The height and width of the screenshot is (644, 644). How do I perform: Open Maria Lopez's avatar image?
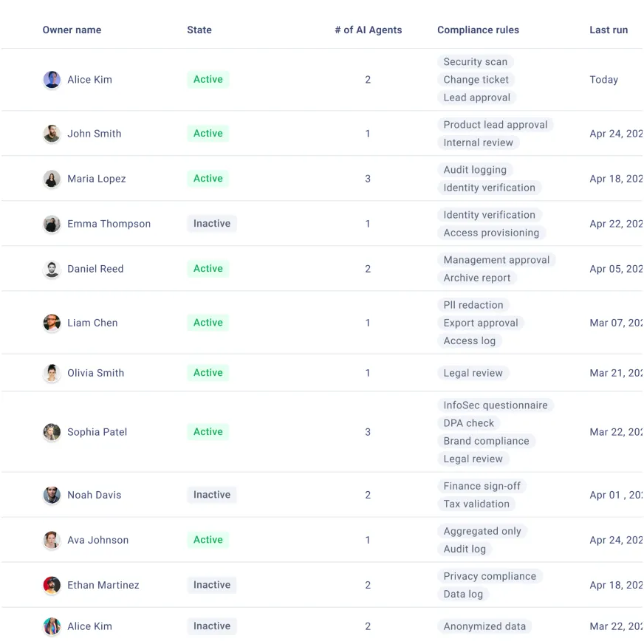point(52,178)
